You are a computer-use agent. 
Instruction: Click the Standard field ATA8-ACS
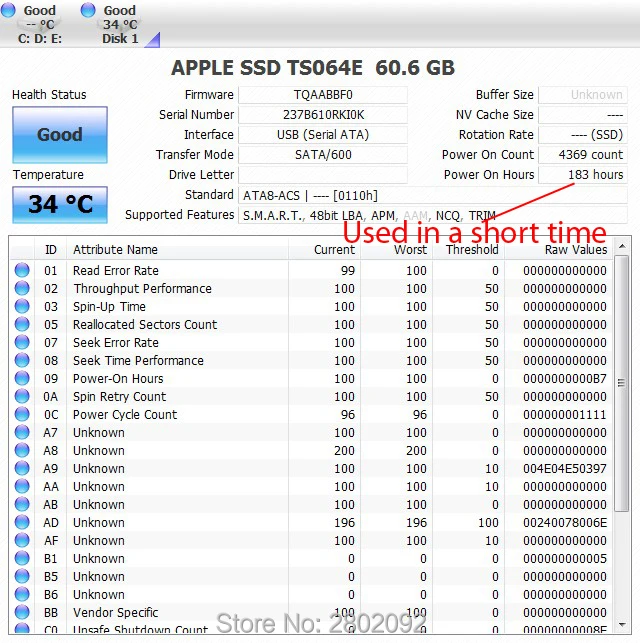(x=433, y=195)
